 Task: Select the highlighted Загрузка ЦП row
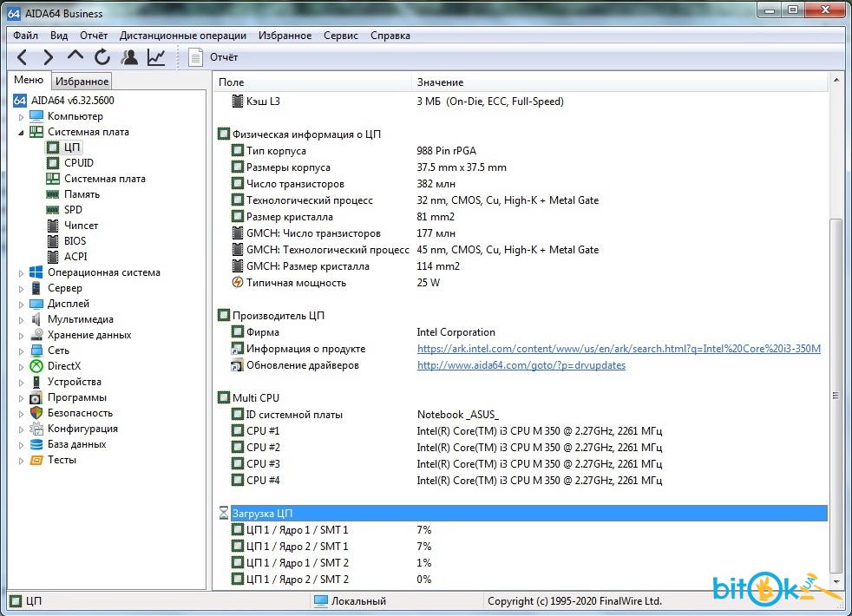(x=528, y=514)
